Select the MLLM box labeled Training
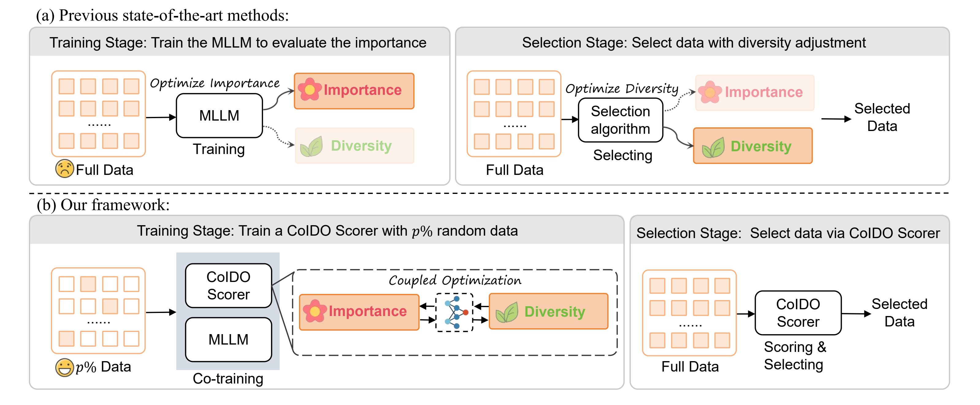 click(219, 116)
